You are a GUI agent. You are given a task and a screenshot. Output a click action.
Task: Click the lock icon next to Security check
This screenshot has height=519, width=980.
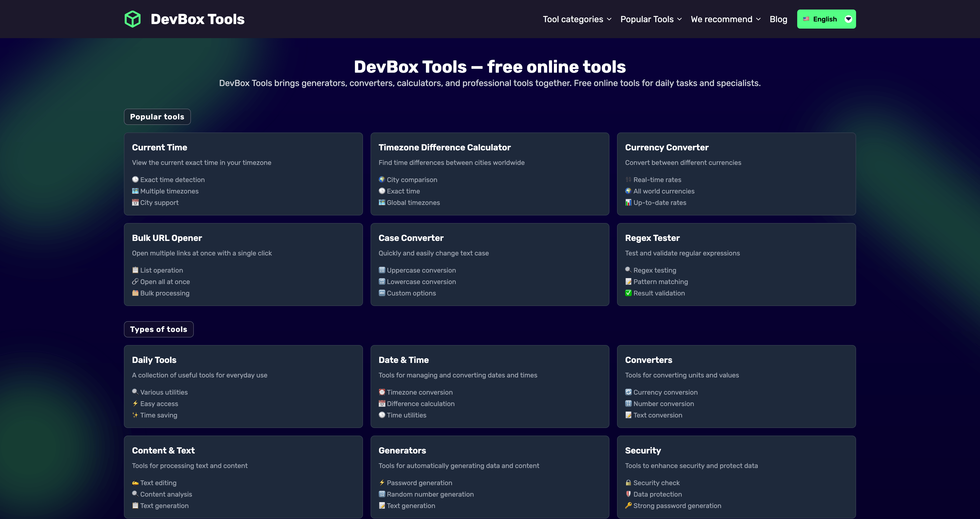(628, 483)
